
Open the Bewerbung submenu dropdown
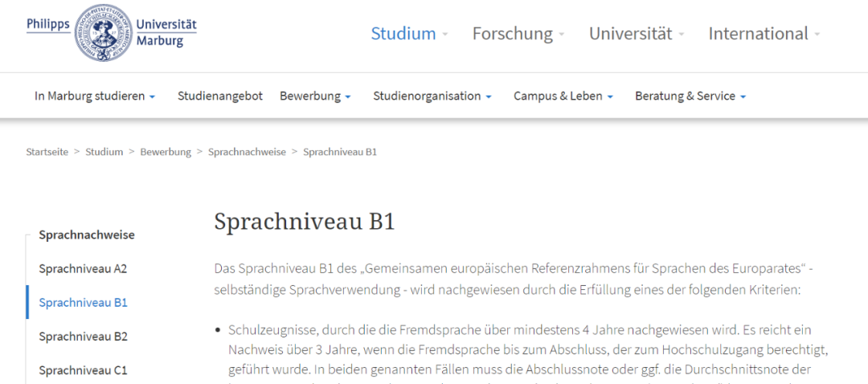point(315,96)
